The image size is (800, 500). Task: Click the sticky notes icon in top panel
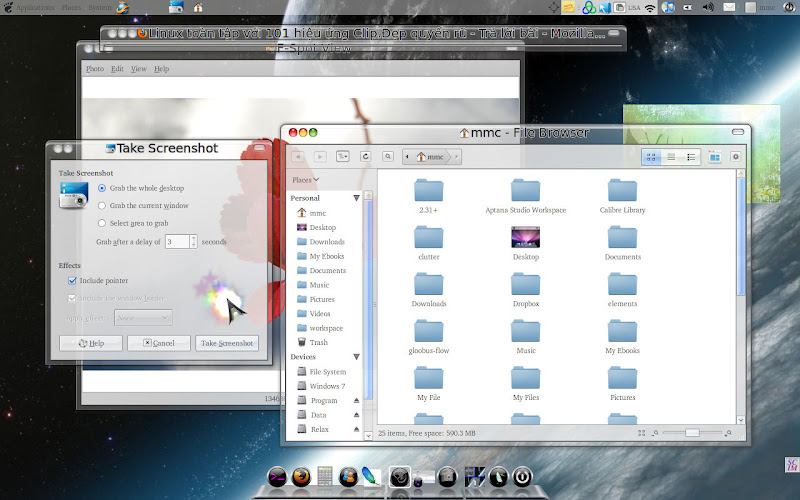[568, 7]
